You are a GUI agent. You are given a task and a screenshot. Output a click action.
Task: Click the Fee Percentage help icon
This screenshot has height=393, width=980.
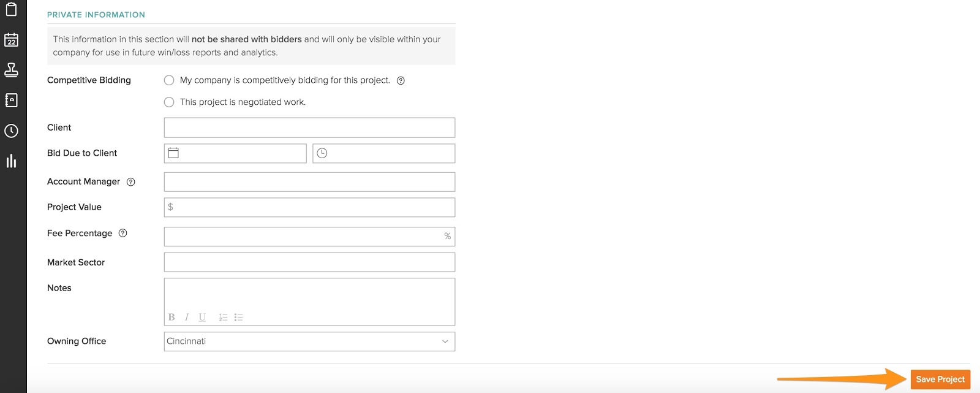tap(123, 233)
